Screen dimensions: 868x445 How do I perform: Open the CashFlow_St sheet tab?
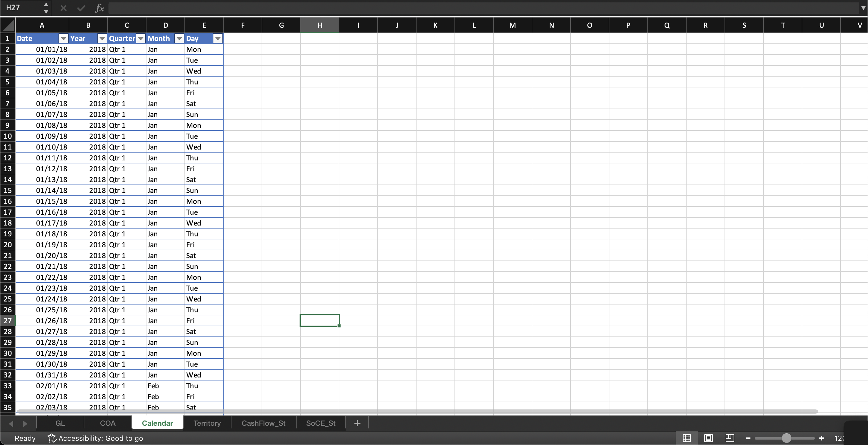point(263,423)
